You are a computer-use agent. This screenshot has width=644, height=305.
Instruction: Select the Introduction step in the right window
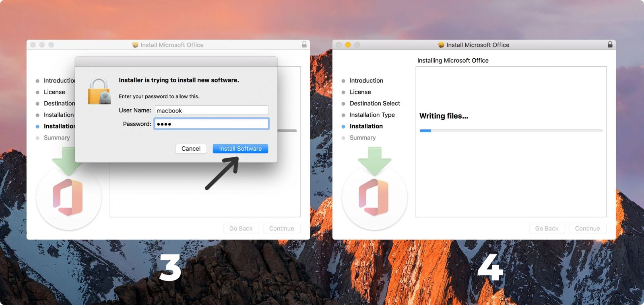[366, 81]
